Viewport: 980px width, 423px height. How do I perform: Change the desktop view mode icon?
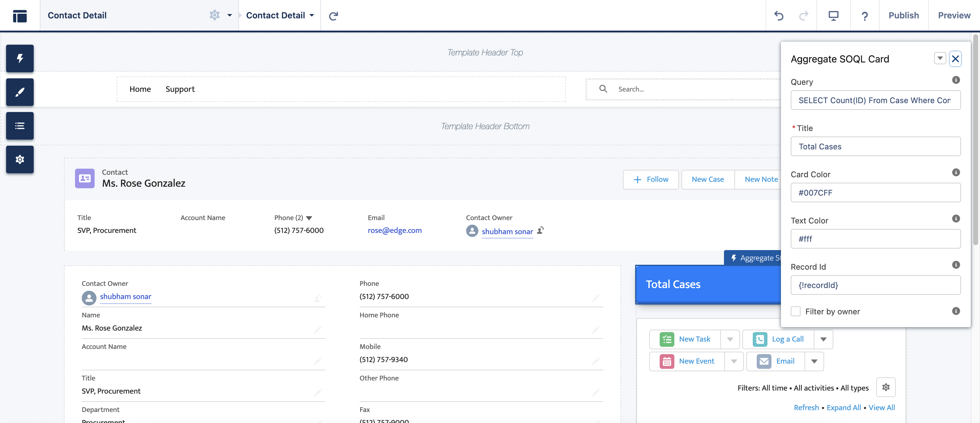(833, 16)
